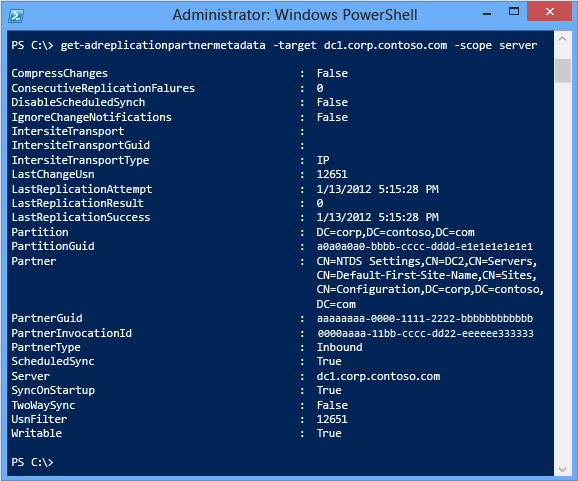Click the LastChangeUsn value 12651
This screenshot has height=481, width=578.
click(x=332, y=174)
